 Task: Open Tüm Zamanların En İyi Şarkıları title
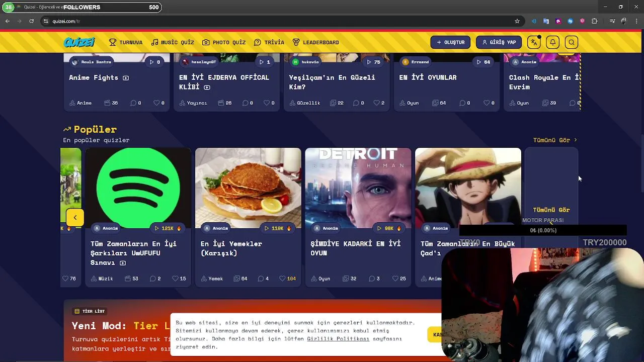pos(133,253)
